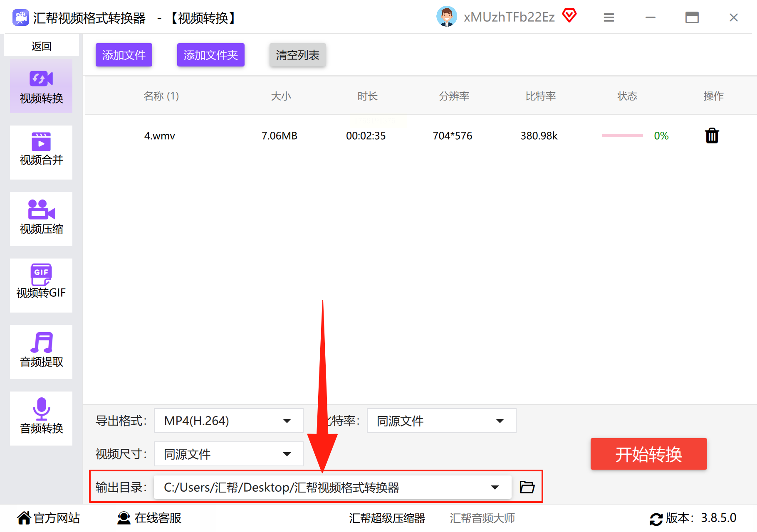Click the user avatar picture
The height and width of the screenshot is (532, 757).
(x=447, y=17)
